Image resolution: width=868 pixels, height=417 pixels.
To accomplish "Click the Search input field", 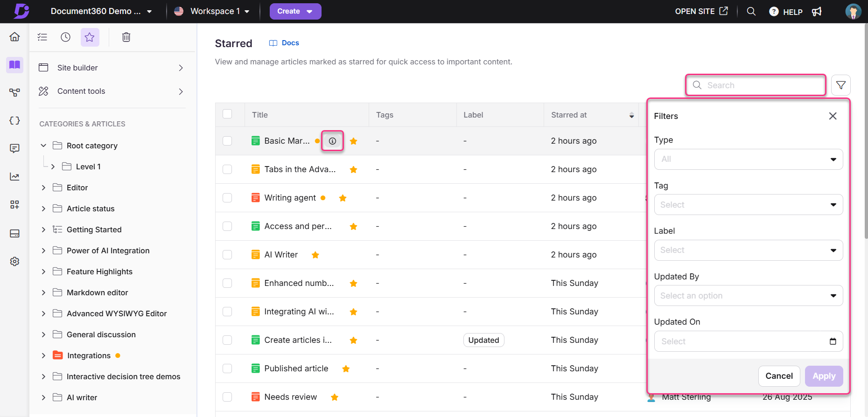I will 756,85.
